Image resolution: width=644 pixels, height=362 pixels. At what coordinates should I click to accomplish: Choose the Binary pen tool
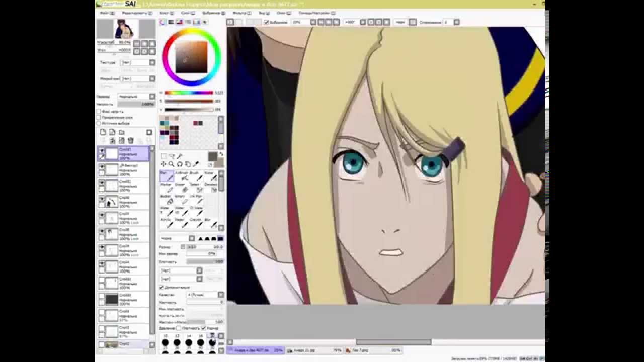(182, 200)
